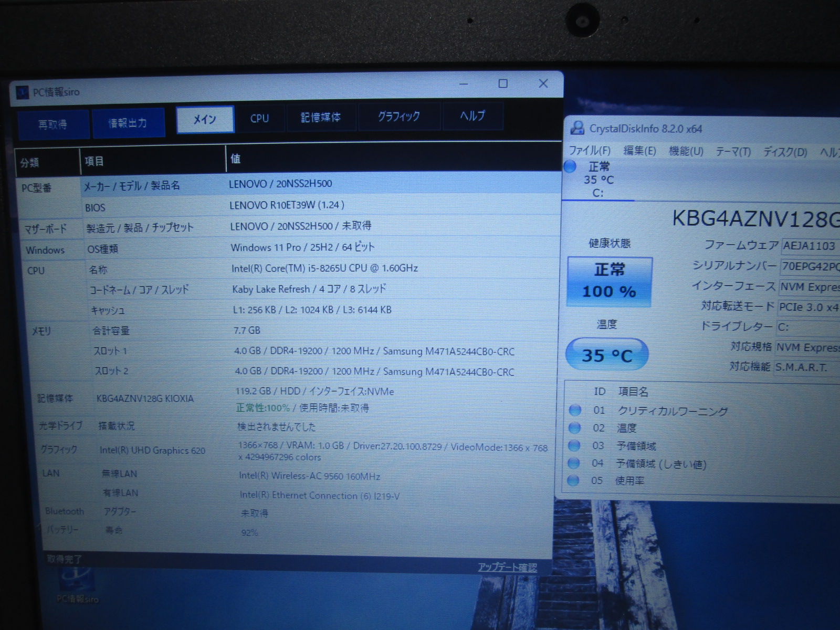The width and height of the screenshot is (840, 630).
Task: Select the Bluetooth アダプター 未取得 value
Action: (x=254, y=513)
